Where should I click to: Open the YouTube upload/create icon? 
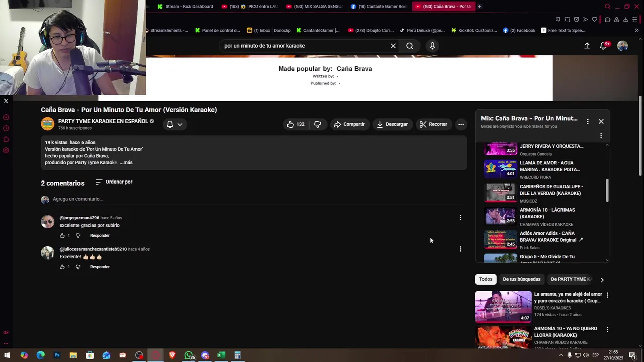pos(587,46)
